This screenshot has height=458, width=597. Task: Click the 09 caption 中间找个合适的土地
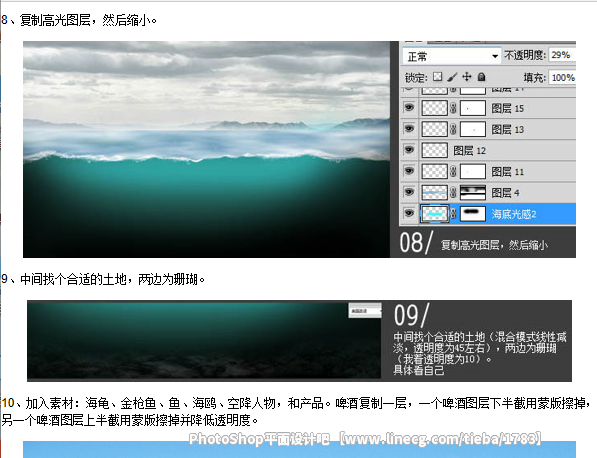pyautogui.click(x=439, y=337)
